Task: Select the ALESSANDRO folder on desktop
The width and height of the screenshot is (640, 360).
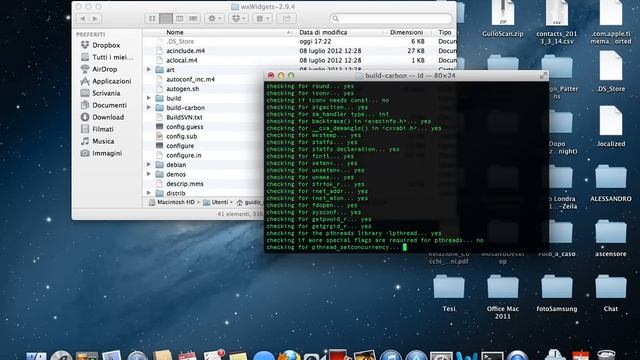Action: pos(611,183)
